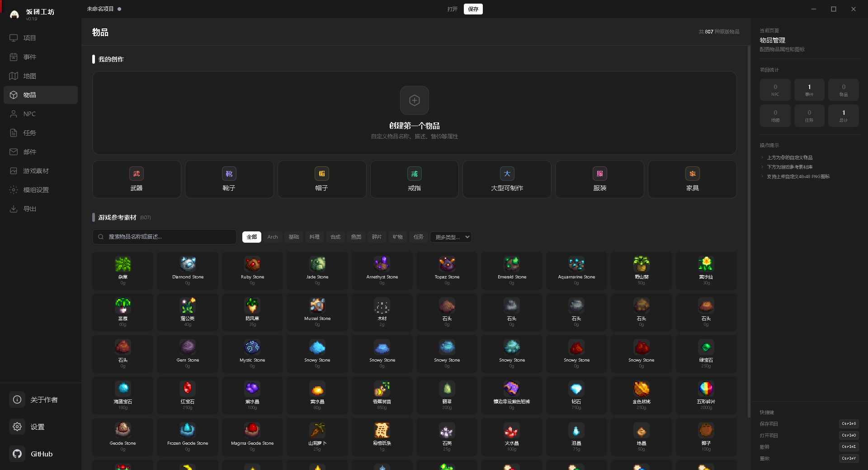Select the 海蓝宝石 item
Image resolution: width=868 pixels, height=470 pixels.
[123, 395]
